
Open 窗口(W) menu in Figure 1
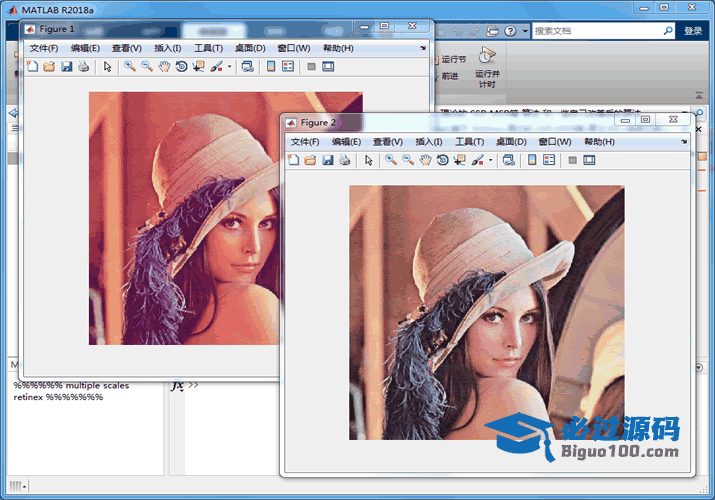[294, 48]
